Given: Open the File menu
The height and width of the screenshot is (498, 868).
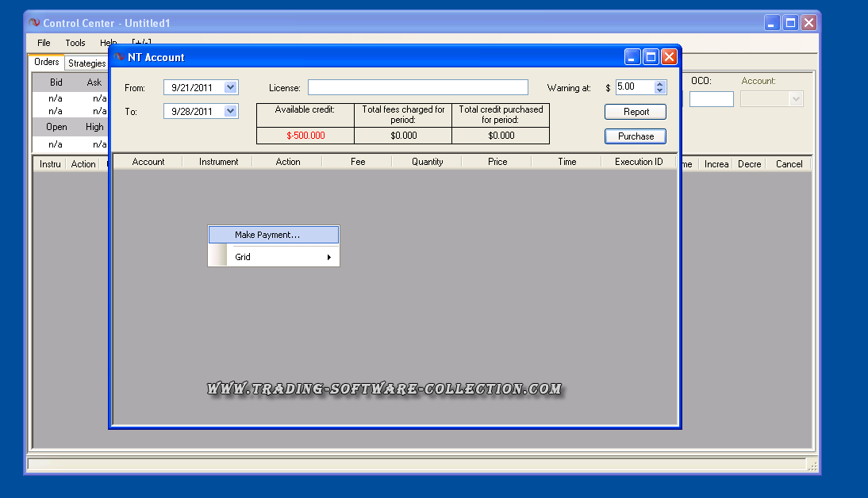Looking at the screenshot, I should pos(44,43).
